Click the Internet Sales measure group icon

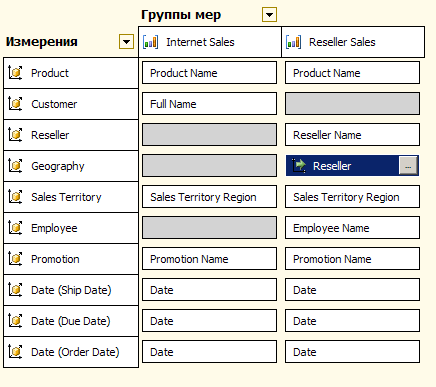tap(150, 42)
